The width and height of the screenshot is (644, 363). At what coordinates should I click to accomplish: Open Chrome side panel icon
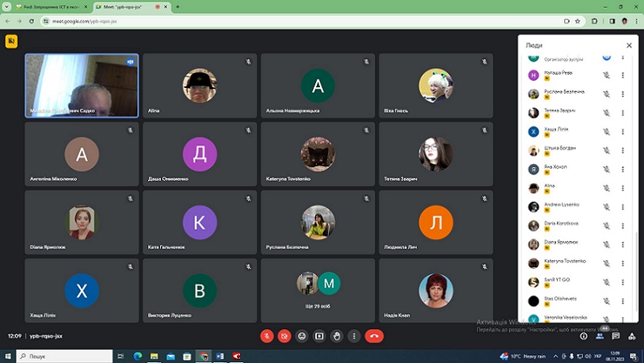pyautogui.click(x=612, y=21)
